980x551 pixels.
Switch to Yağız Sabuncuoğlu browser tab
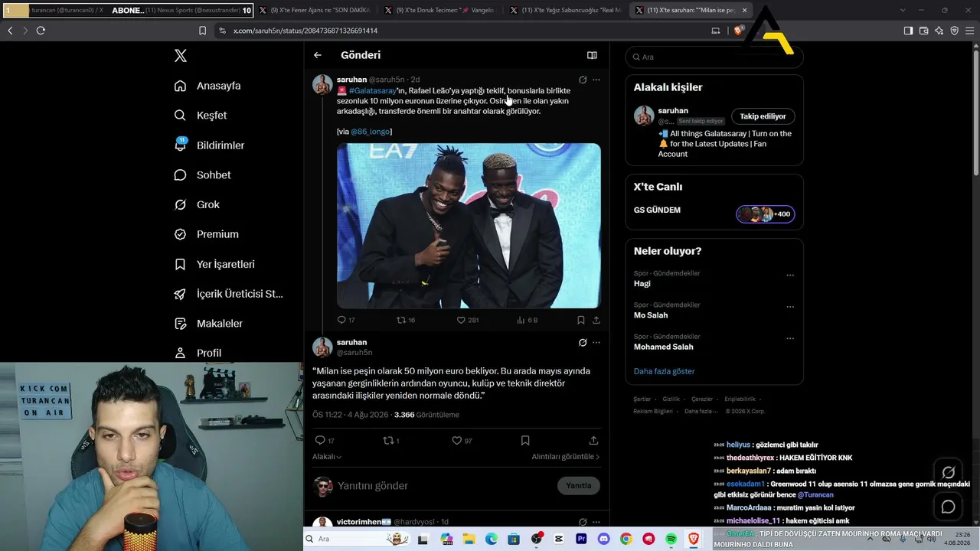tap(565, 10)
